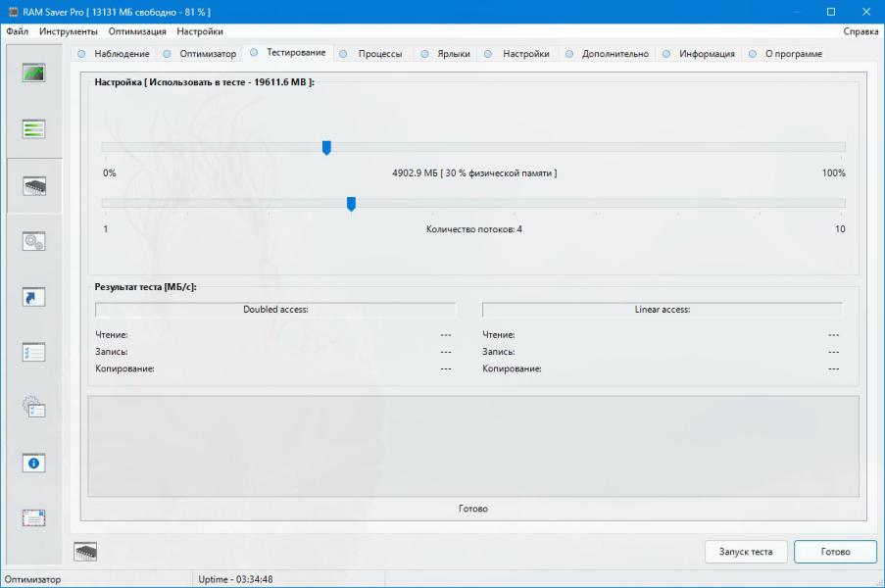Open the Процессы tab

[379, 54]
